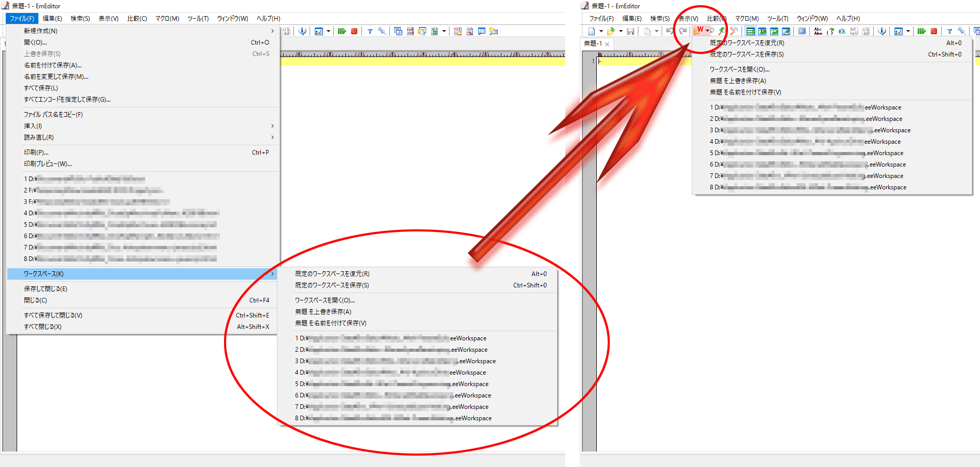Open recent file 2 F:¥ in File menu
Image resolution: width=980 pixels, height=467 pixels.
(93, 190)
